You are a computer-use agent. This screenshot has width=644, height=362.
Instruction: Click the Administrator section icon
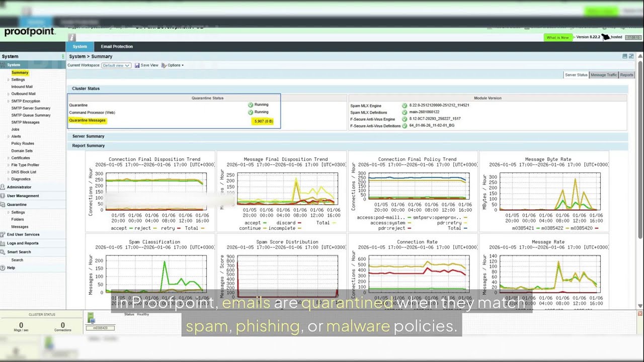pos(3,187)
